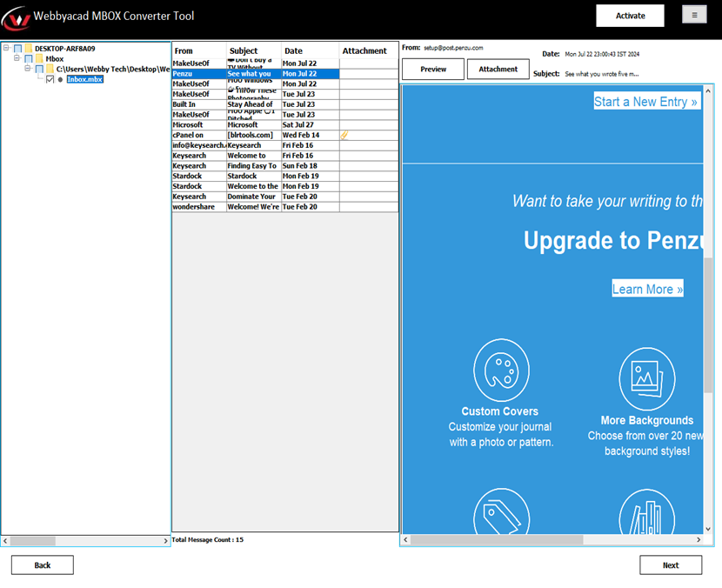Click the 'Custom Covers' heading text
The width and height of the screenshot is (722, 588).
tap(499, 411)
